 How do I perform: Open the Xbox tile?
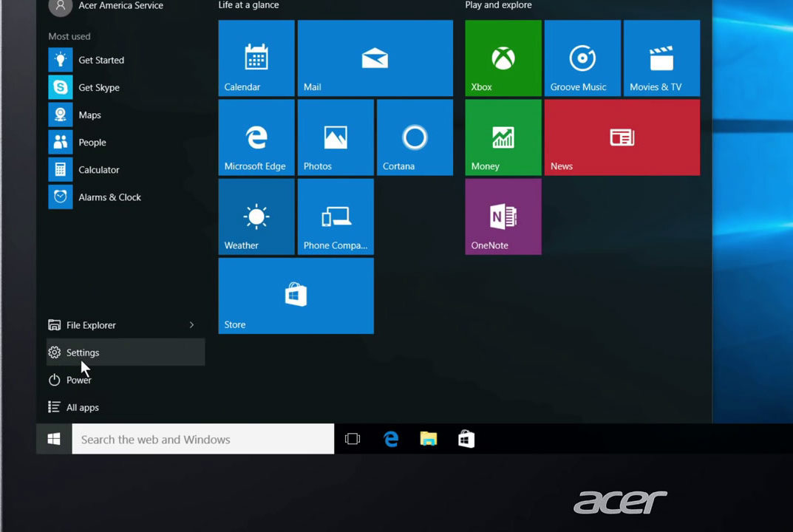tap(503, 58)
